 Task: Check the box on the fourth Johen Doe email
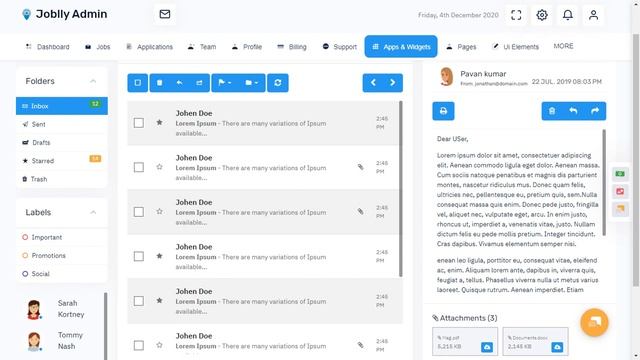[x=139, y=256]
